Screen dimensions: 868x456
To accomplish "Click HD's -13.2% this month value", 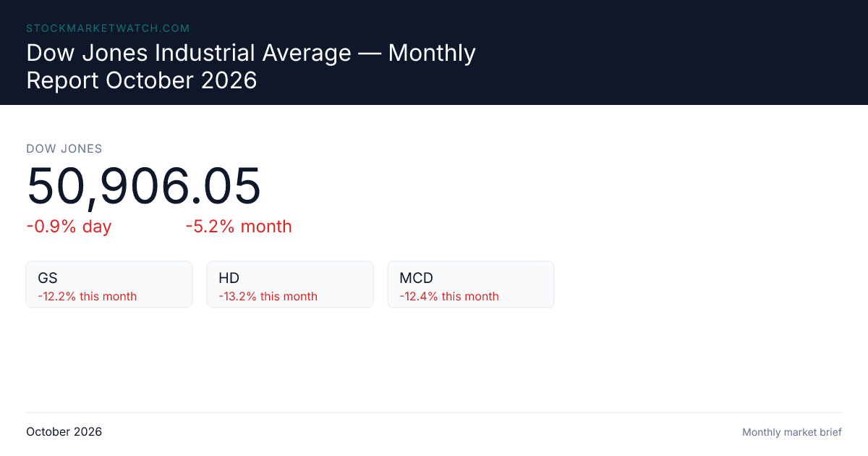I will (x=268, y=296).
